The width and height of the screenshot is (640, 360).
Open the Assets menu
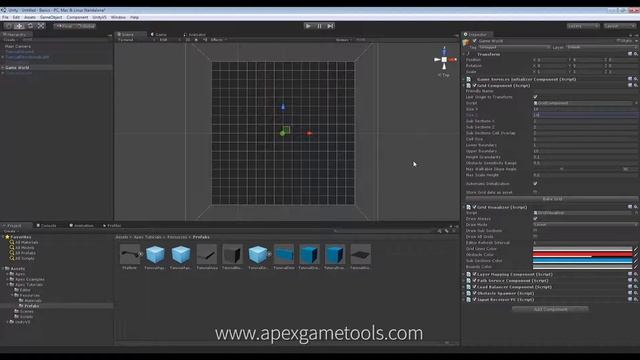click(x=30, y=18)
